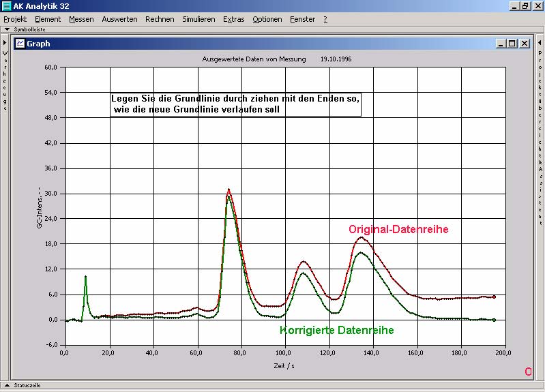Viewport: 545px width, 392px height.
Task: Click the Grundlinie instruction text box
Action: point(235,104)
